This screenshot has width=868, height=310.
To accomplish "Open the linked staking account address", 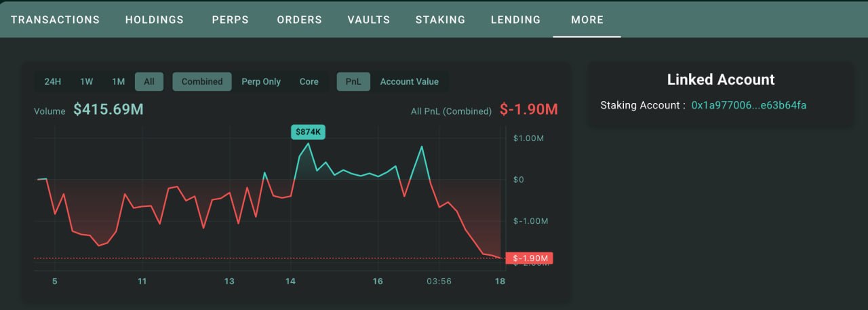I will tap(749, 105).
